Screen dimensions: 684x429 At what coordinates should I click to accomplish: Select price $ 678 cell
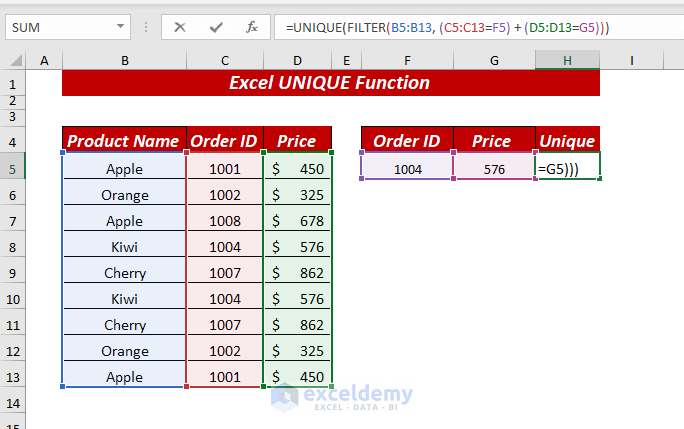click(x=298, y=218)
